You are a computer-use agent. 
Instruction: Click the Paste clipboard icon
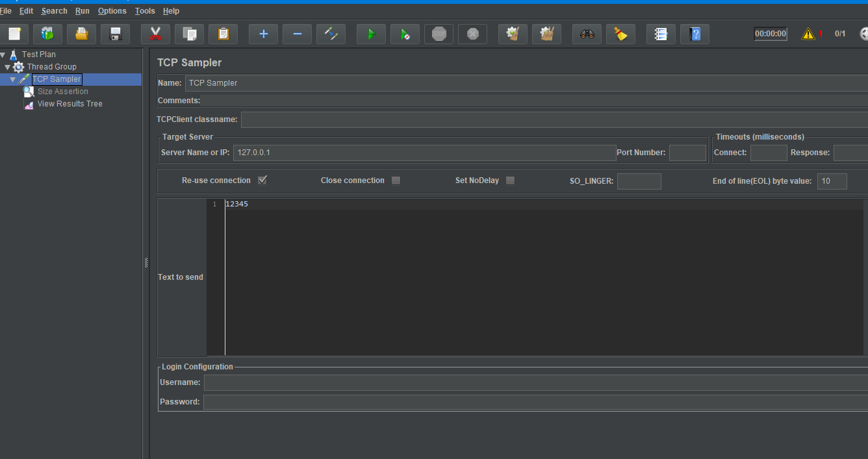tap(223, 34)
